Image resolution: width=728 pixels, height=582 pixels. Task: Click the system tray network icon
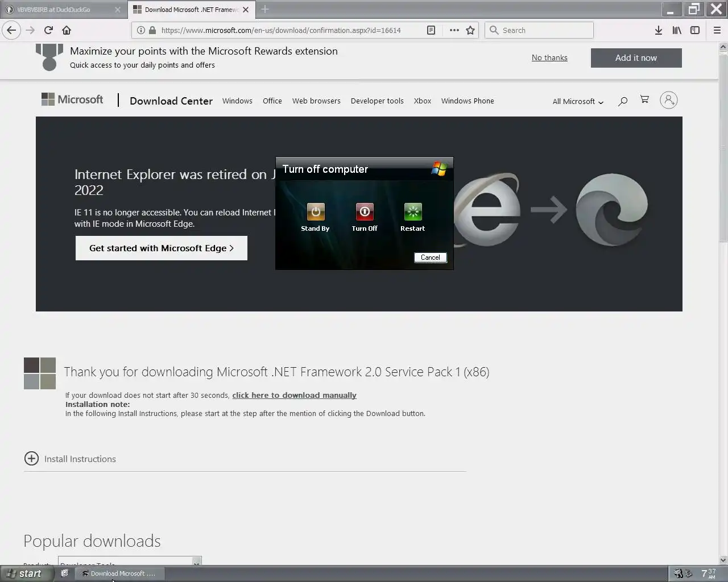[679, 573]
